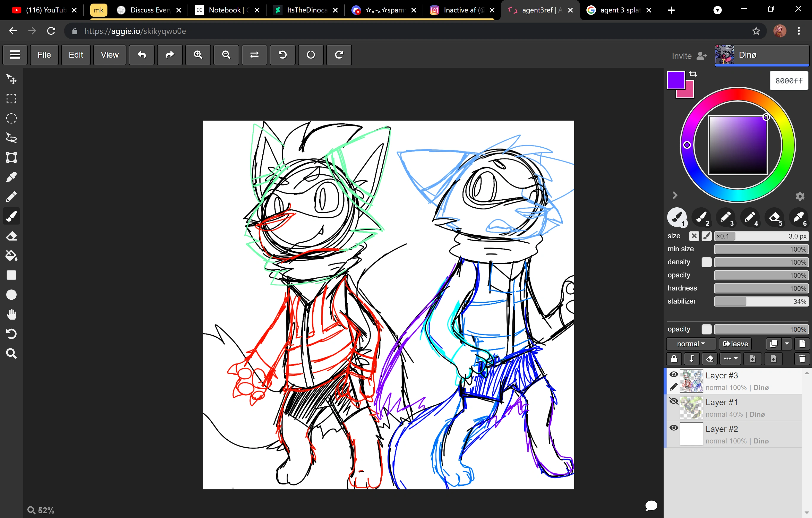The image size is (812, 518).
Task: Show hidden Layer #1
Action: [673, 401]
